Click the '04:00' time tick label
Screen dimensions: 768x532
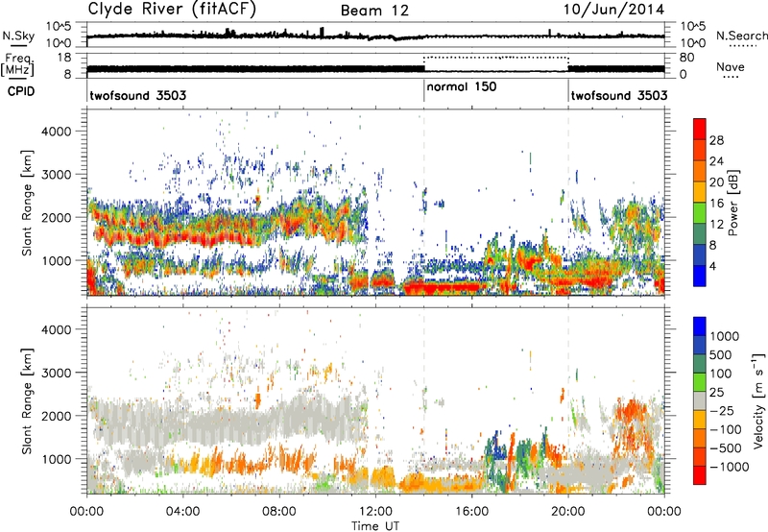(183, 512)
